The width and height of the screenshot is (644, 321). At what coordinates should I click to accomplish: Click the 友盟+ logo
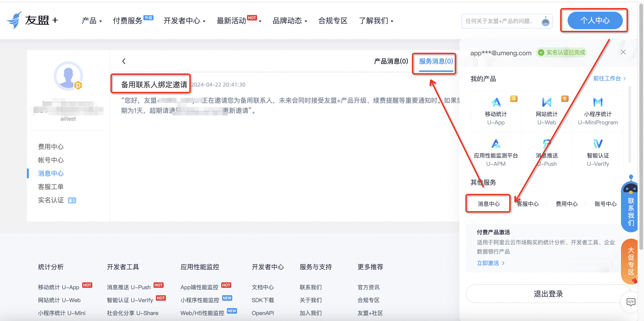(32, 20)
